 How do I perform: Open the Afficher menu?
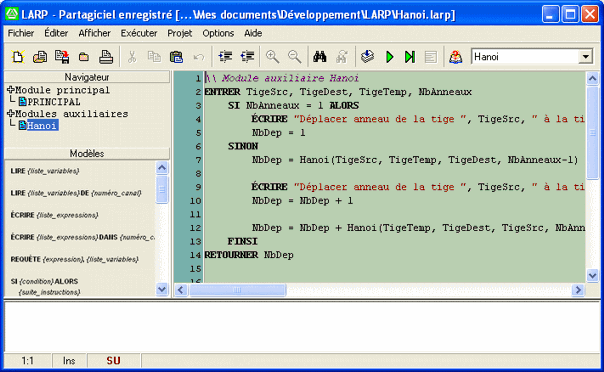(94, 34)
